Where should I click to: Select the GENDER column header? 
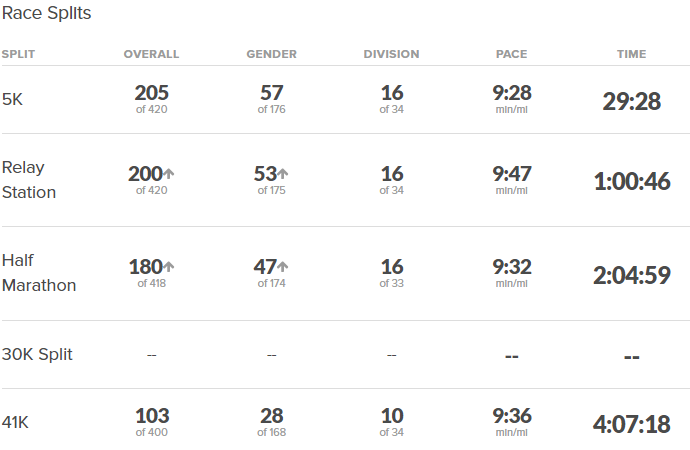point(272,54)
